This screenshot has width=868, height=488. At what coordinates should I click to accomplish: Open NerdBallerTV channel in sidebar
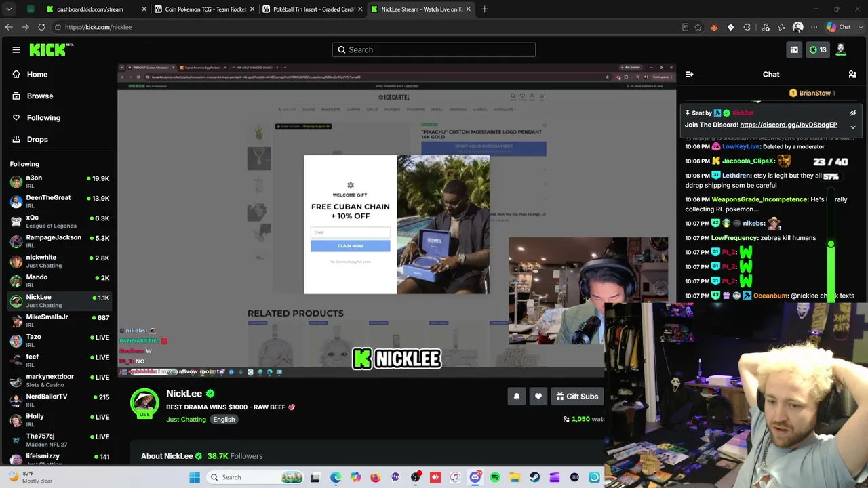[x=60, y=401]
